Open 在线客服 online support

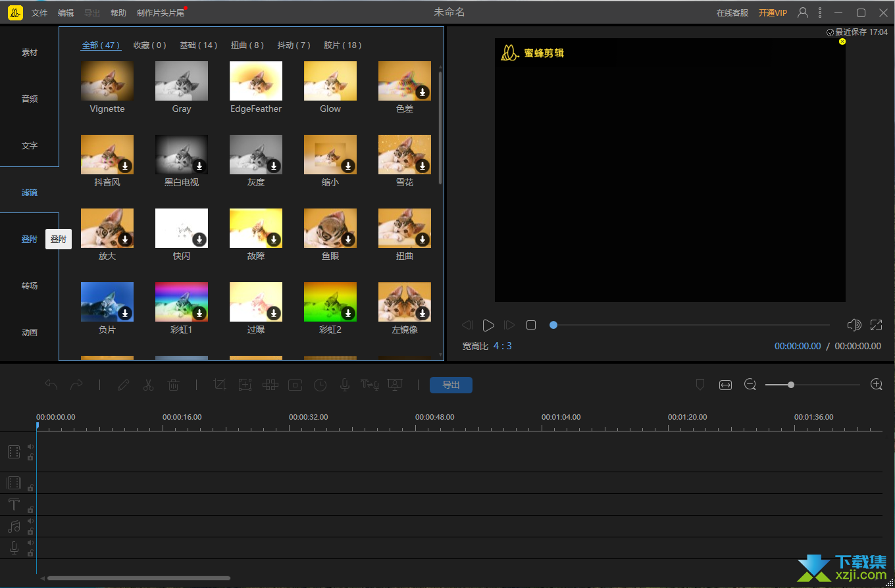[732, 13]
